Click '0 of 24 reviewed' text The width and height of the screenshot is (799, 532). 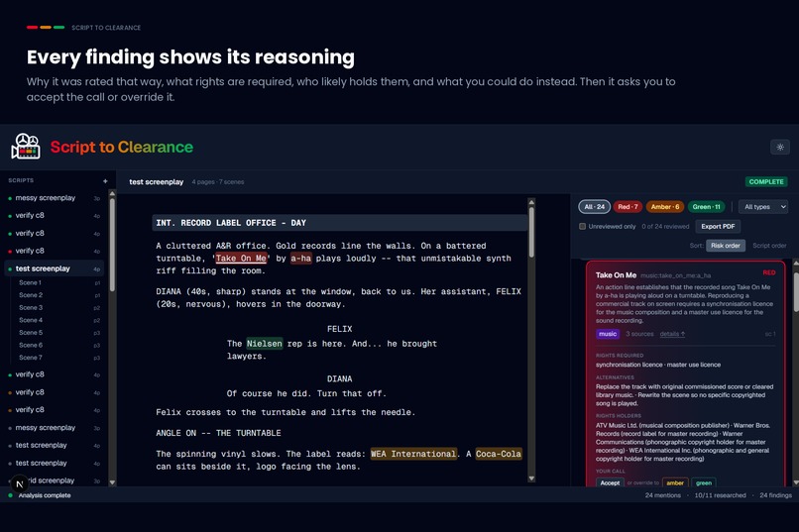(665, 226)
